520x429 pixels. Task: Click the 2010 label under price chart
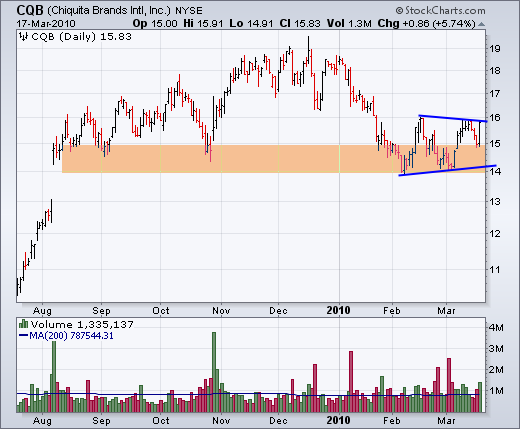pyautogui.click(x=339, y=310)
